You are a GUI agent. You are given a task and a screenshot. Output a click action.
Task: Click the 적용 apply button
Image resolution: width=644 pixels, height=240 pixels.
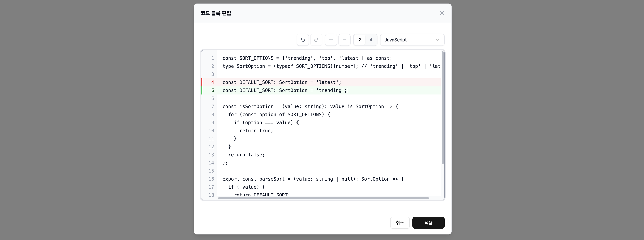coord(428,223)
